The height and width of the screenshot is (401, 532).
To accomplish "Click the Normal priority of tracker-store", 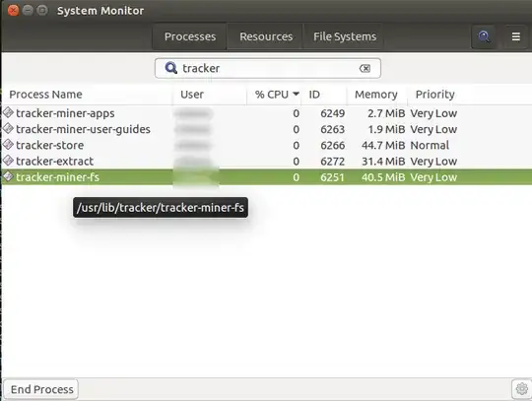I will coord(430,145).
